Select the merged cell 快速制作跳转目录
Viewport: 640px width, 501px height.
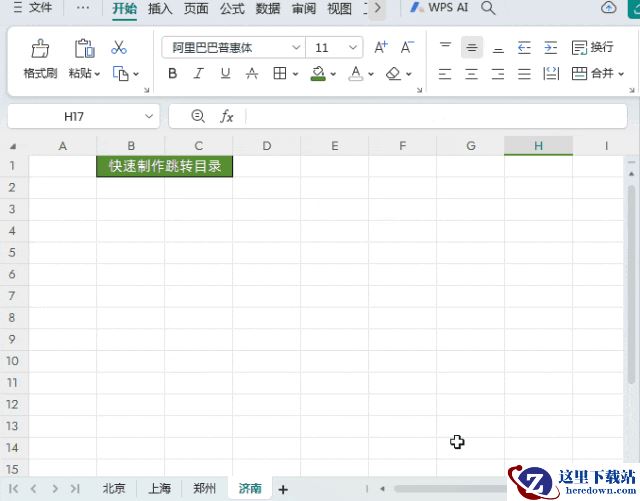coord(164,166)
